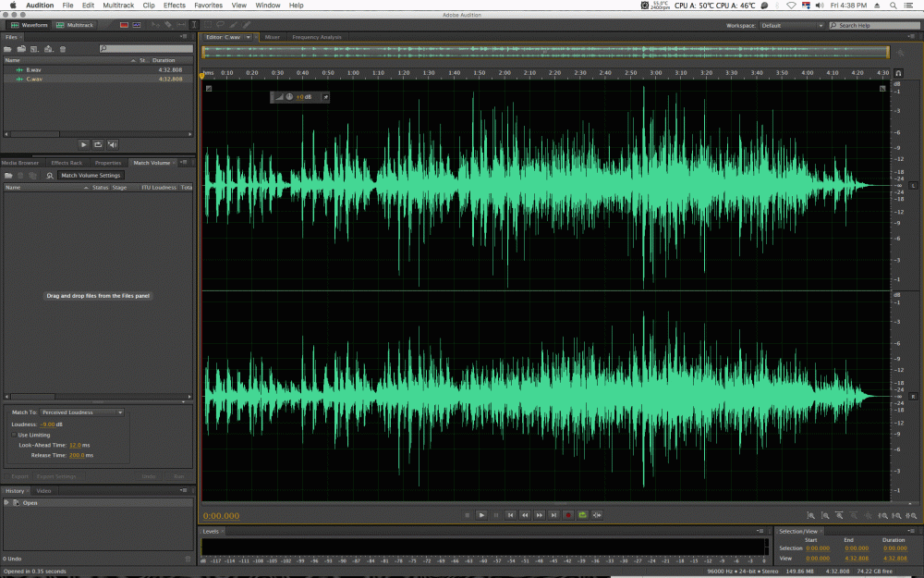Click the Rewind transport button

tap(525, 515)
